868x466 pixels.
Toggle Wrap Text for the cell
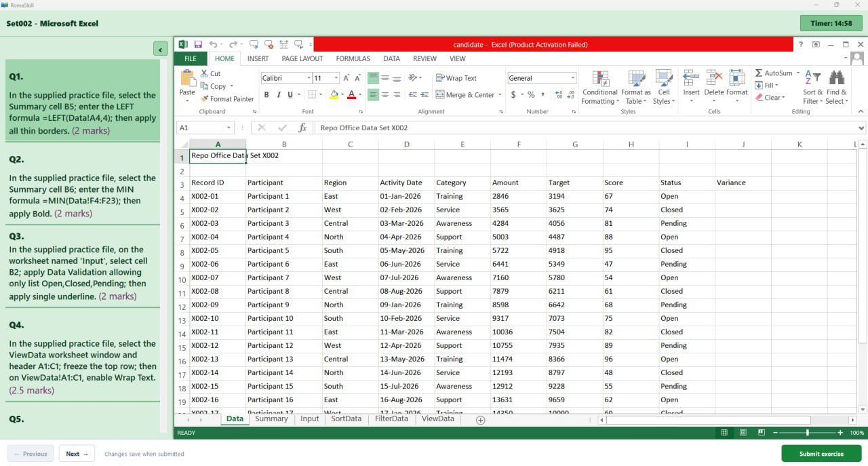click(x=456, y=78)
